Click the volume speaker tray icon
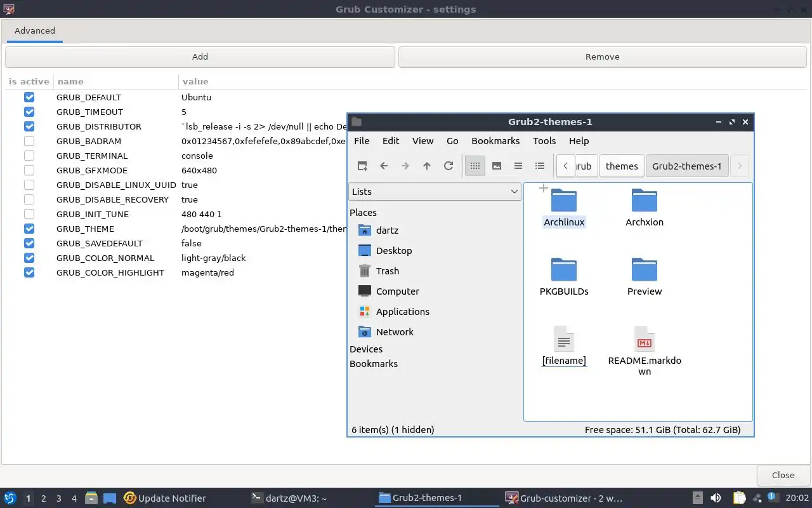This screenshot has width=812, height=508. (716, 498)
